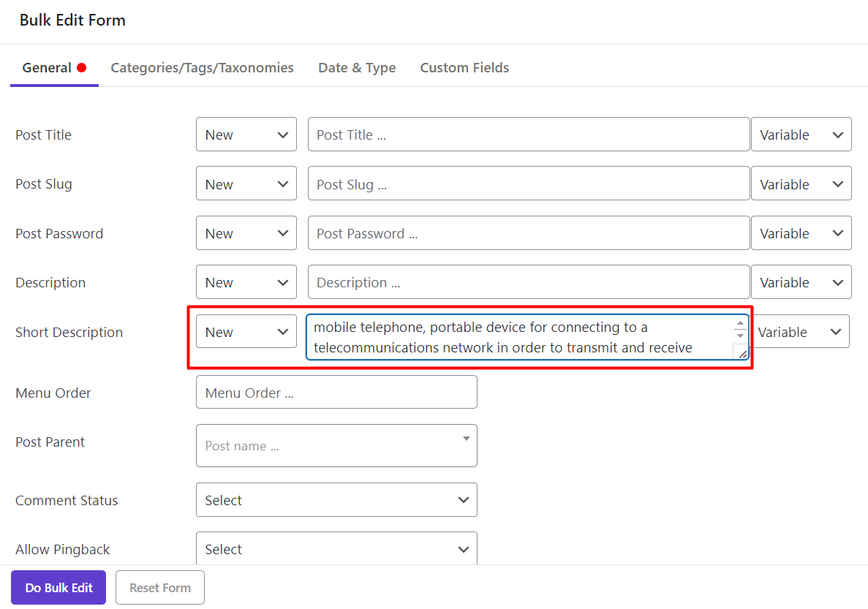The height and width of the screenshot is (609, 868).
Task: Expand the Comment Status select dropdown
Action: coord(336,500)
